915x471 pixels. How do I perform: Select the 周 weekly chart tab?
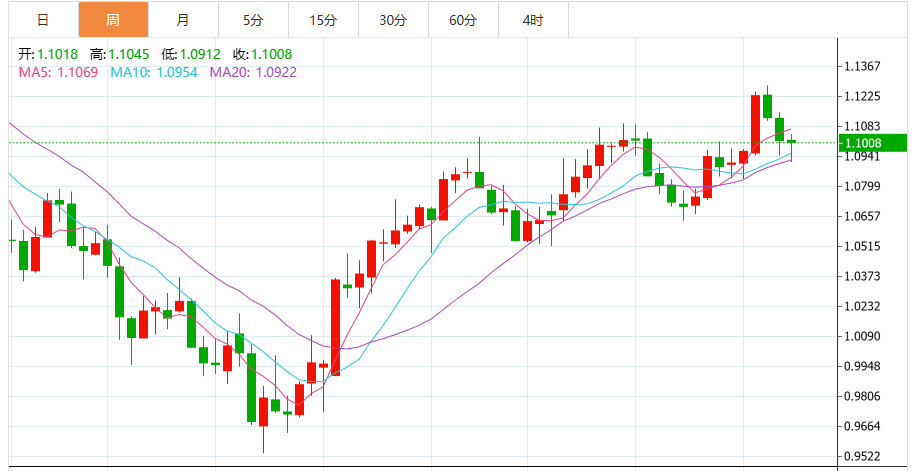click(113, 20)
